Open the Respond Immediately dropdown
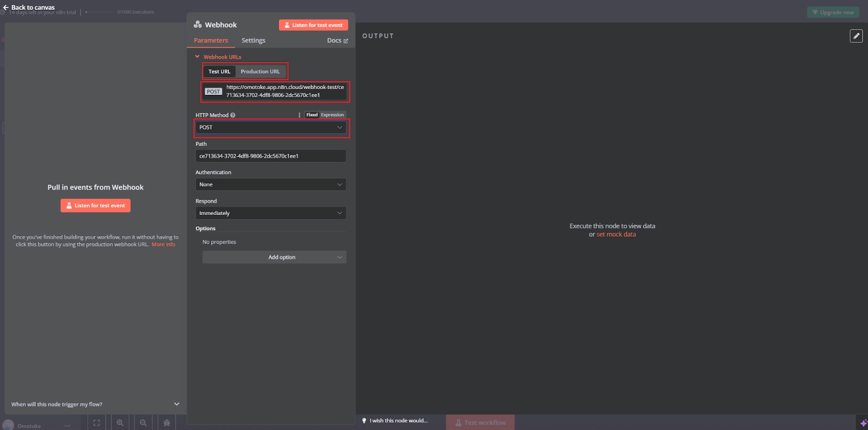Image resolution: width=868 pixels, height=430 pixels. tap(271, 213)
